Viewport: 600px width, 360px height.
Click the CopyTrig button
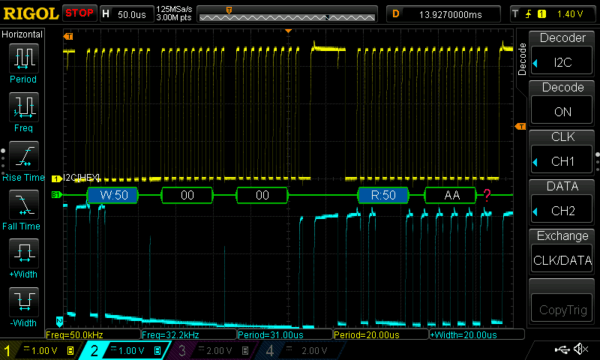[x=562, y=300]
